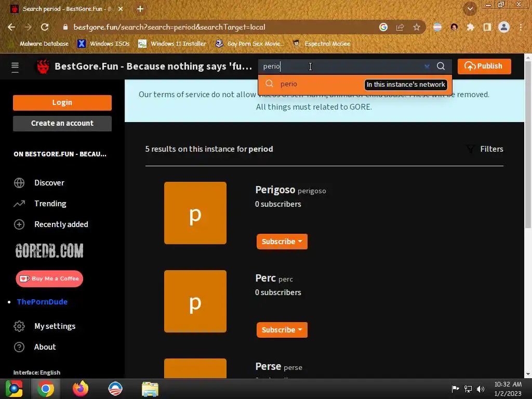Click the Trending arrow icon
The width and height of the screenshot is (532, 399).
tap(19, 203)
